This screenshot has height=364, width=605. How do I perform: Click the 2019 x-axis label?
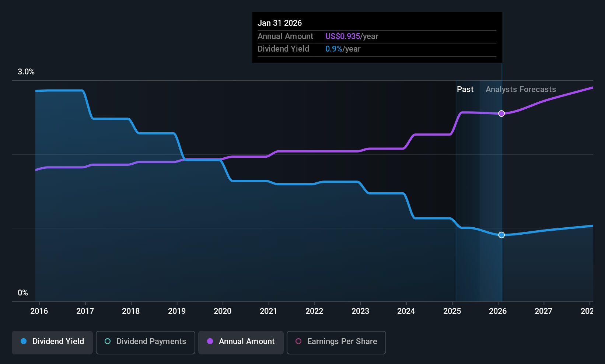(177, 311)
